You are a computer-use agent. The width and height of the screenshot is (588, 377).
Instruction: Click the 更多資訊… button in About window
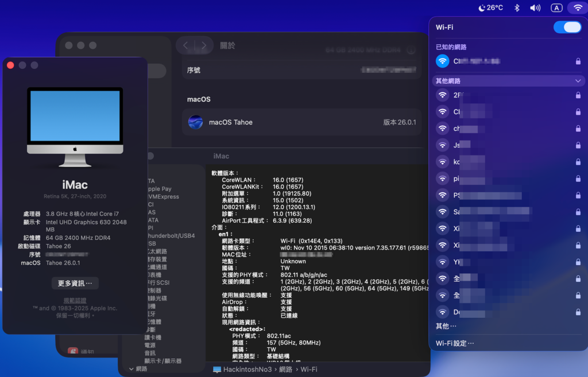click(75, 283)
